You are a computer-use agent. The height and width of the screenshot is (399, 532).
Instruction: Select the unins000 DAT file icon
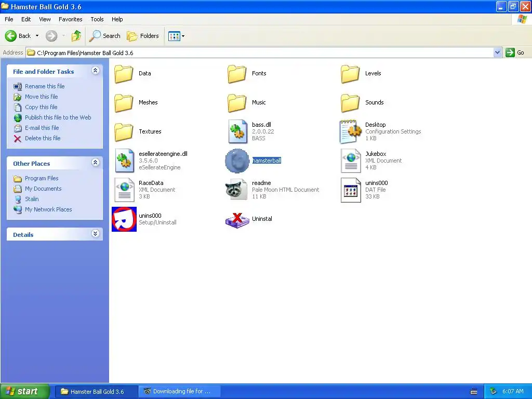click(351, 190)
